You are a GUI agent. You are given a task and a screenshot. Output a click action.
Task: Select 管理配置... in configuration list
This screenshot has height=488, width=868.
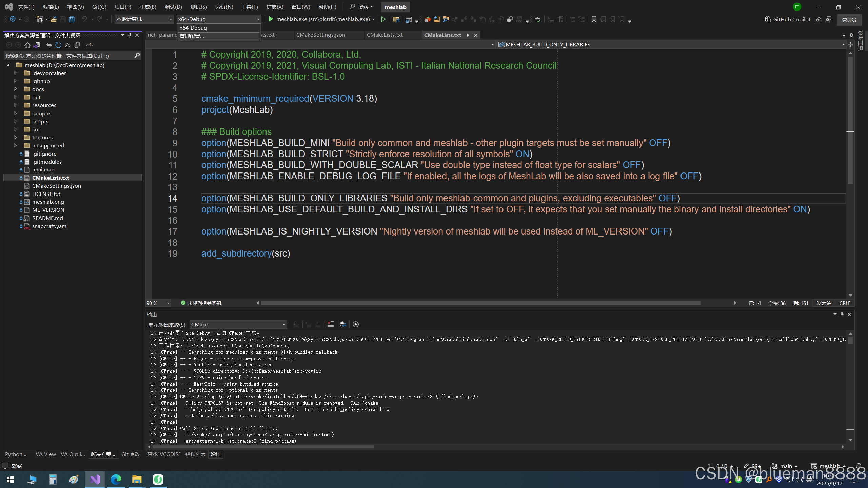click(218, 36)
